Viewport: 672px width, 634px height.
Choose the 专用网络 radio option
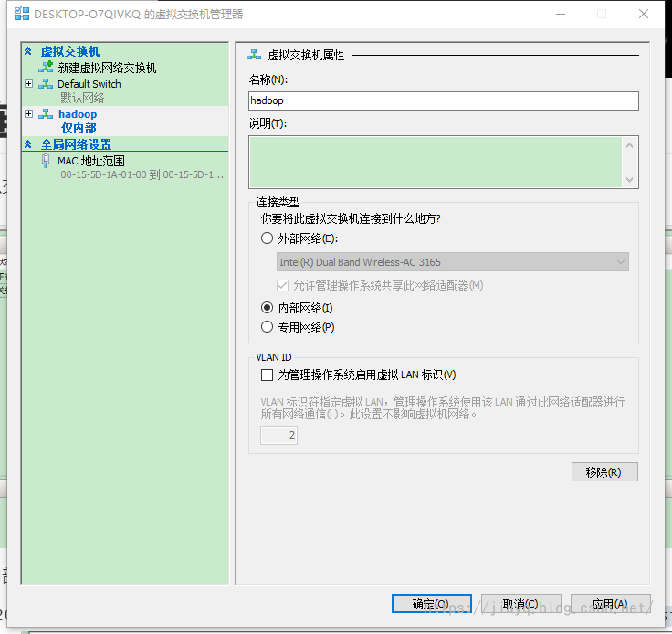(x=268, y=327)
